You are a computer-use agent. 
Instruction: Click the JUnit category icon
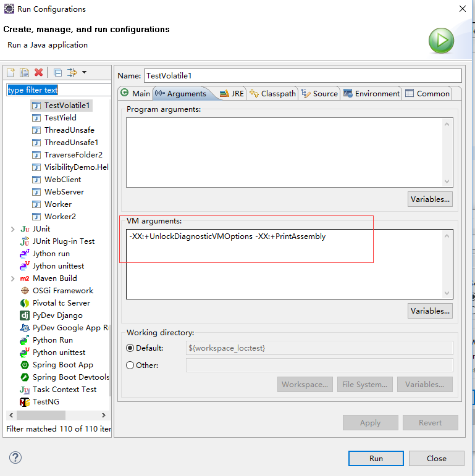[25, 229]
